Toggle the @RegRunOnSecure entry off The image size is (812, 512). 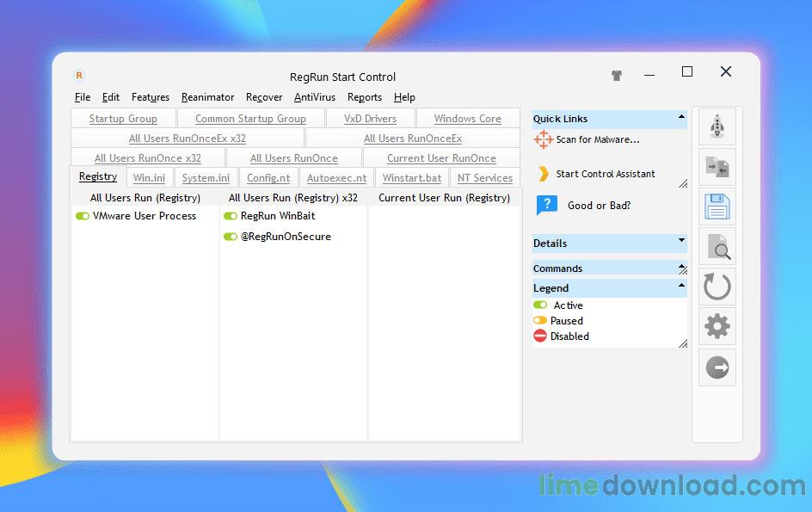click(229, 237)
